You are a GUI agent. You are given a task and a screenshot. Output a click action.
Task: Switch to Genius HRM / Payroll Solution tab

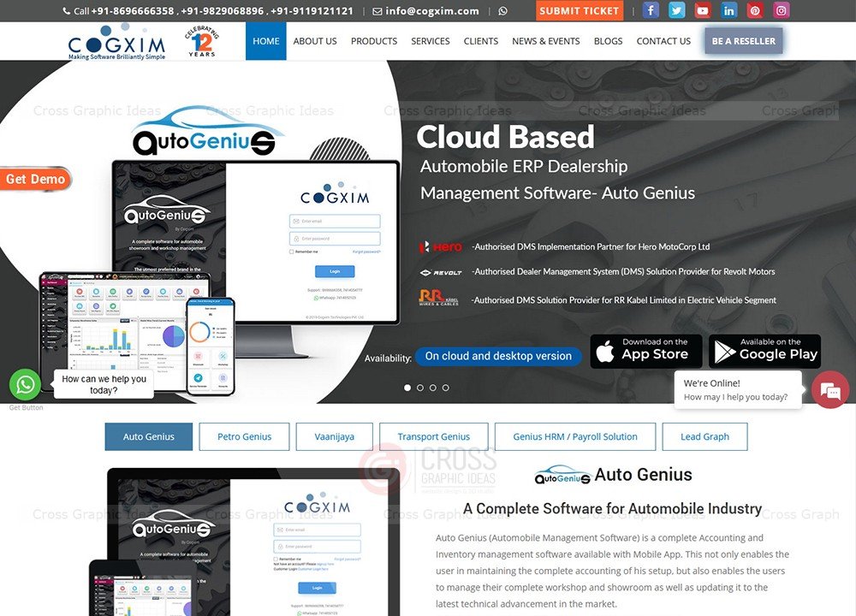pyautogui.click(x=575, y=436)
